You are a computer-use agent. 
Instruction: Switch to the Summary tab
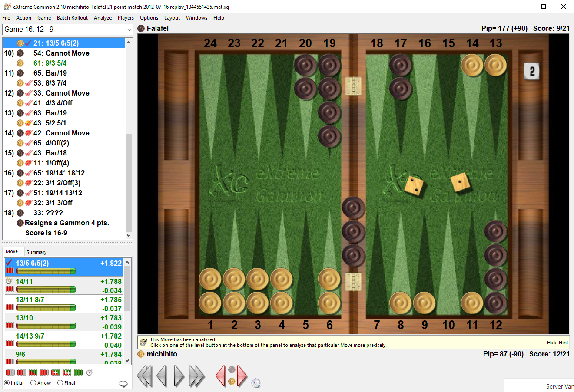[36, 252]
